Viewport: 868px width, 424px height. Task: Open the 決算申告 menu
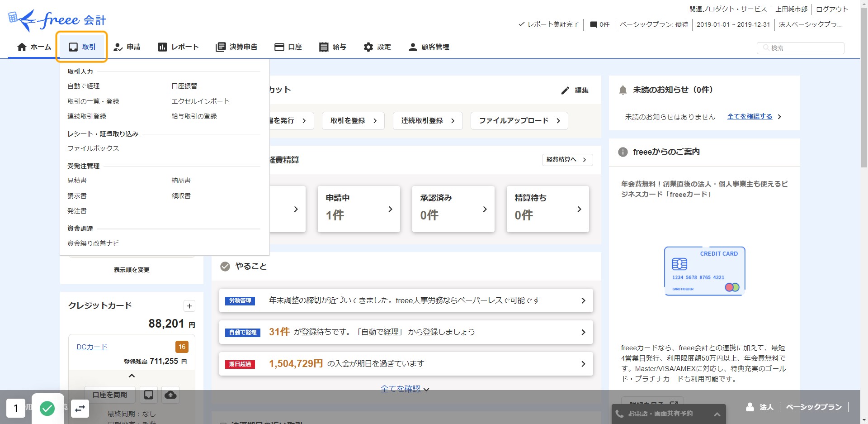click(x=236, y=47)
